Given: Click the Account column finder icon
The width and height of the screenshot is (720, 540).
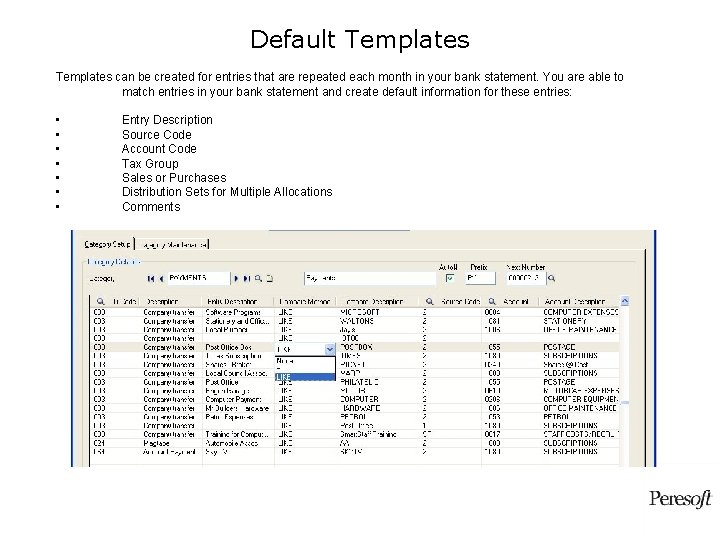Looking at the screenshot, I should click(492, 302).
